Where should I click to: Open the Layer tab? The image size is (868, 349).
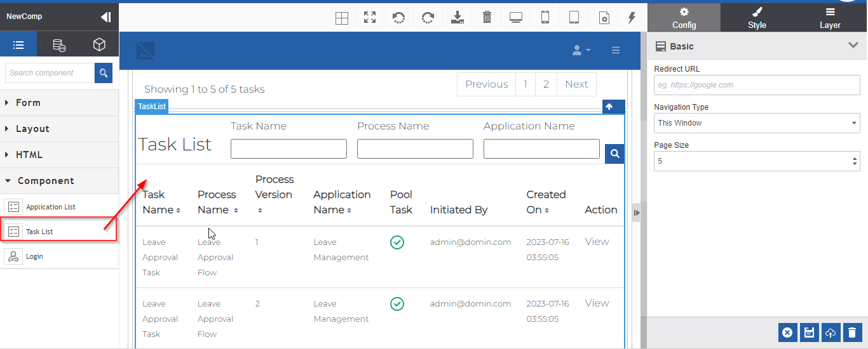coord(830,18)
